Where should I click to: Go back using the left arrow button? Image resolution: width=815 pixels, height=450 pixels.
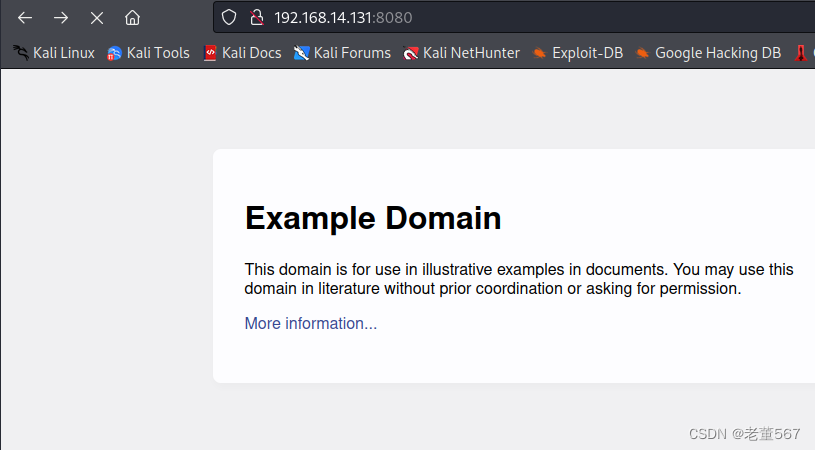25,18
